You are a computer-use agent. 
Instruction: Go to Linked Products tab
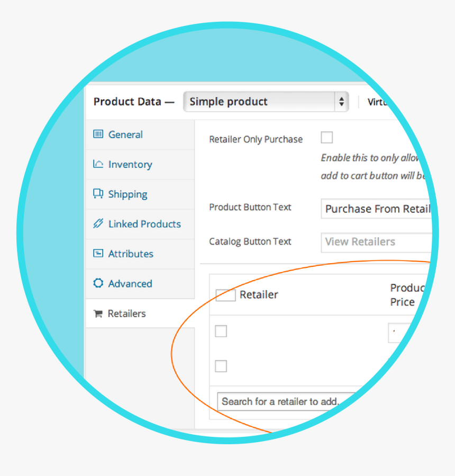pos(144,224)
